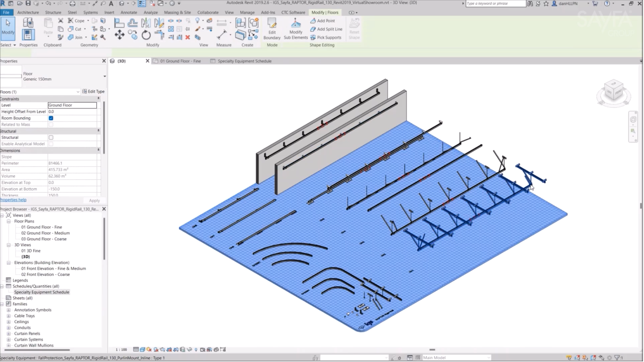The height and width of the screenshot is (362, 644).
Task: Select the Modify Sub Elements tool
Action: click(295, 29)
